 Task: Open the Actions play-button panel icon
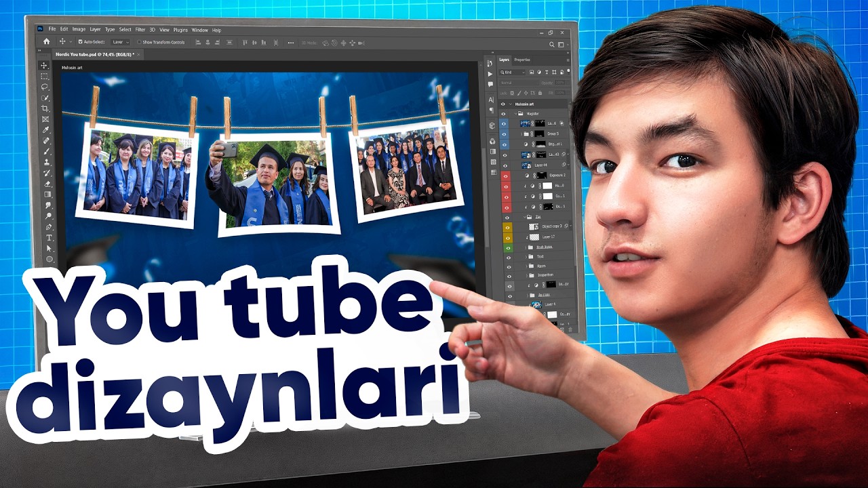[x=490, y=74]
